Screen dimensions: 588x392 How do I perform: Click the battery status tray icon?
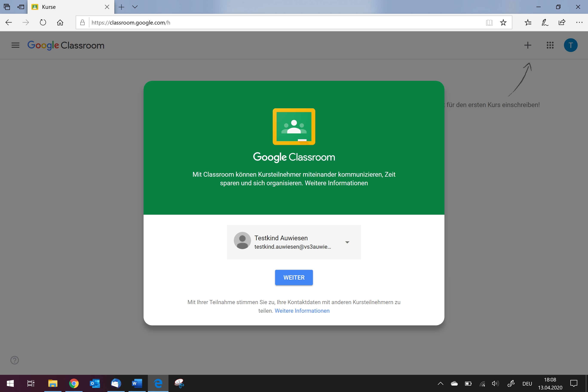[468, 383]
